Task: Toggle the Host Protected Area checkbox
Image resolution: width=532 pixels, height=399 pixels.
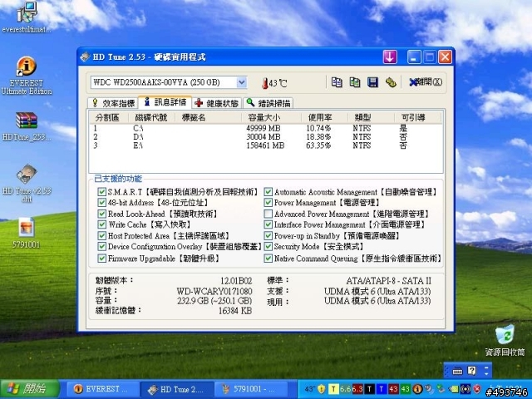Action: coord(101,236)
